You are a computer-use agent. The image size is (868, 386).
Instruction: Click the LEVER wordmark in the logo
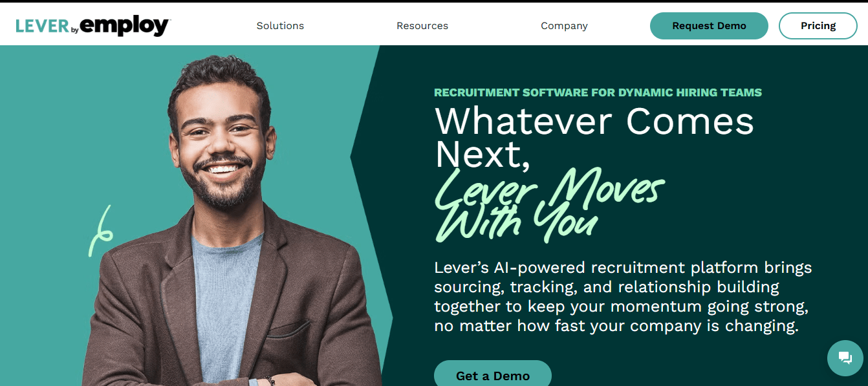43,27
